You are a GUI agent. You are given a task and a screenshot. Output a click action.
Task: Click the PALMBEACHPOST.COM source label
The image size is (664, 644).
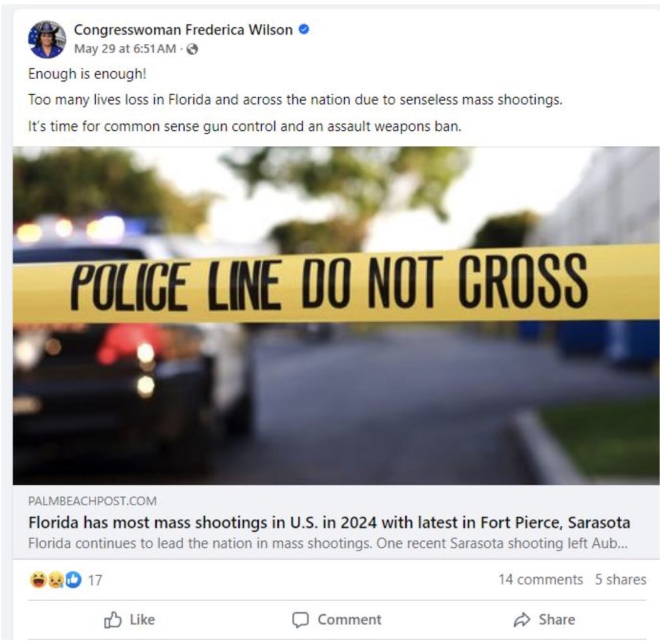[x=92, y=501]
